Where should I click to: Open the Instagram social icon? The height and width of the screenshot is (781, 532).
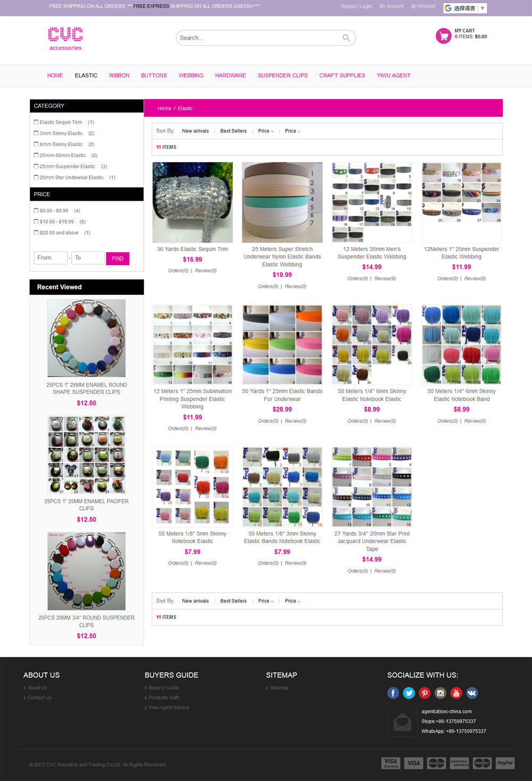440,693
